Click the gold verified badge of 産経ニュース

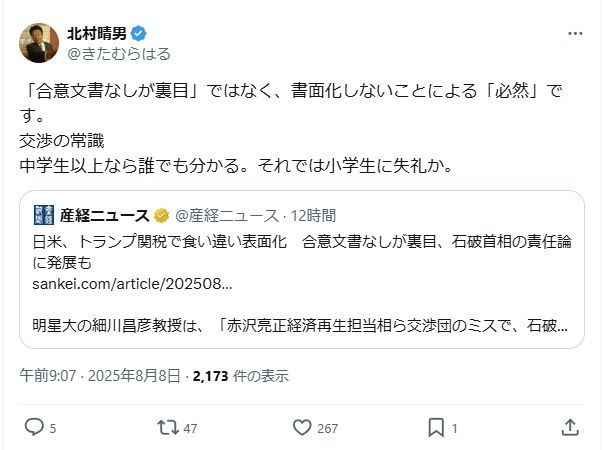(x=162, y=215)
